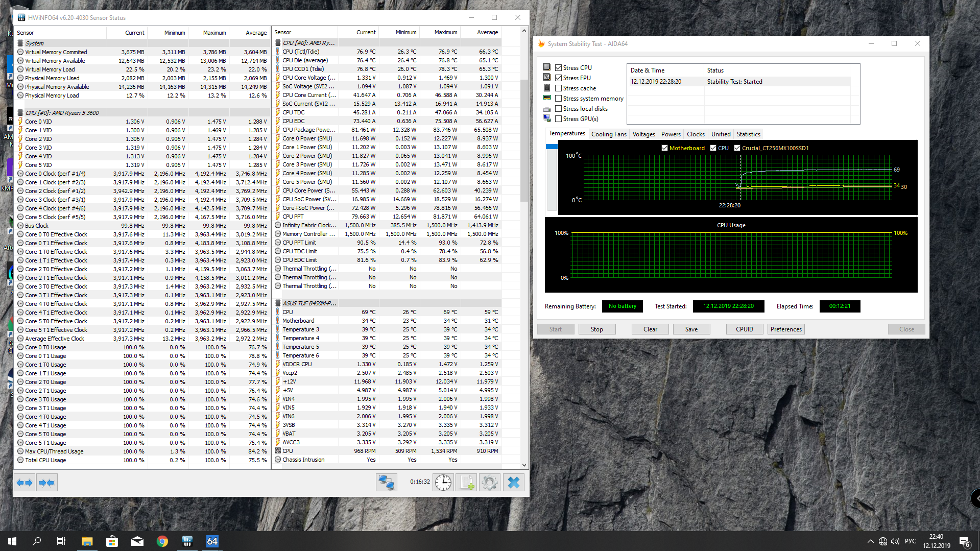Screen dimensions: 980x551
Task: Open Google Chrome from taskbar
Action: [162, 541]
